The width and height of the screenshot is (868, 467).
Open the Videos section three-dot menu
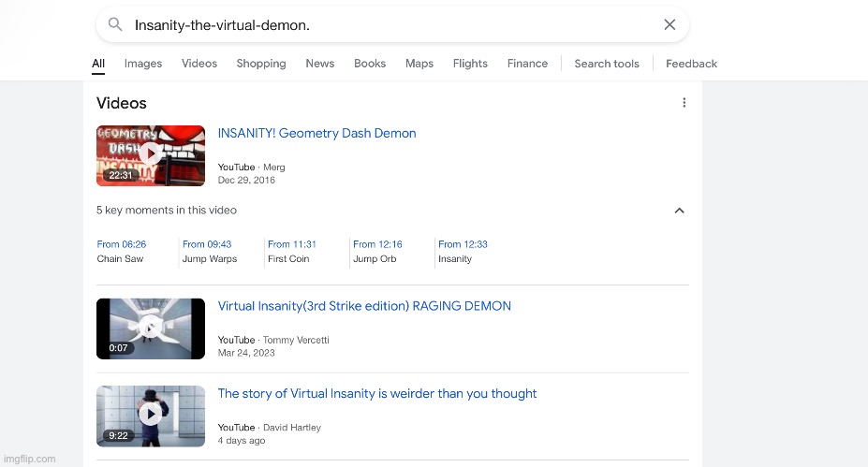684,102
